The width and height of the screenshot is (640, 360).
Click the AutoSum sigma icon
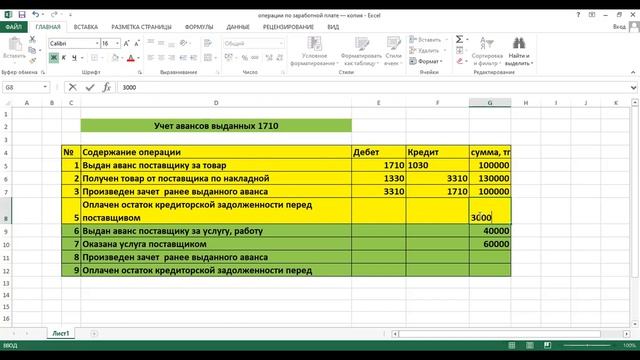pyautogui.click(x=459, y=39)
